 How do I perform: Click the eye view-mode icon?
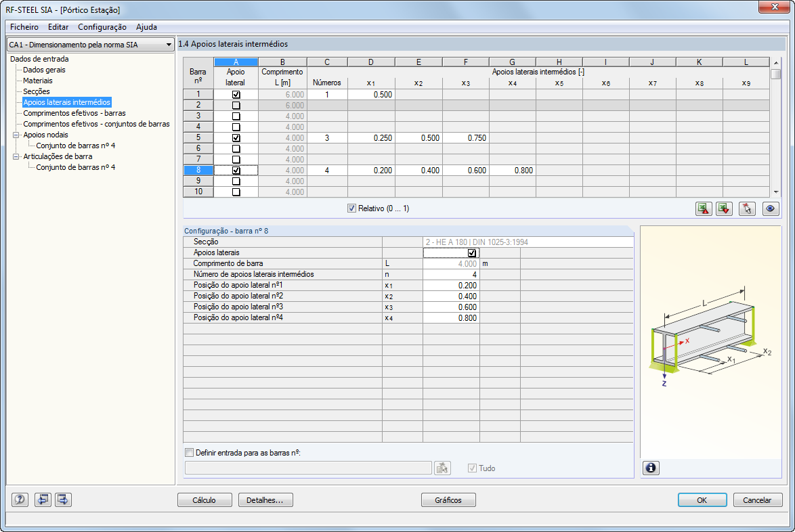[771, 208]
